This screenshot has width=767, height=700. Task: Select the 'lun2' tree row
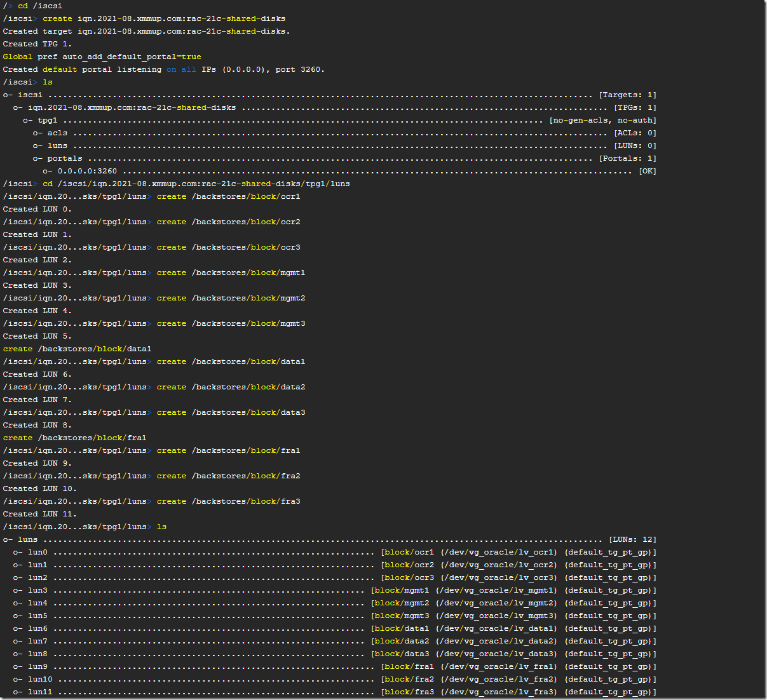click(334, 577)
